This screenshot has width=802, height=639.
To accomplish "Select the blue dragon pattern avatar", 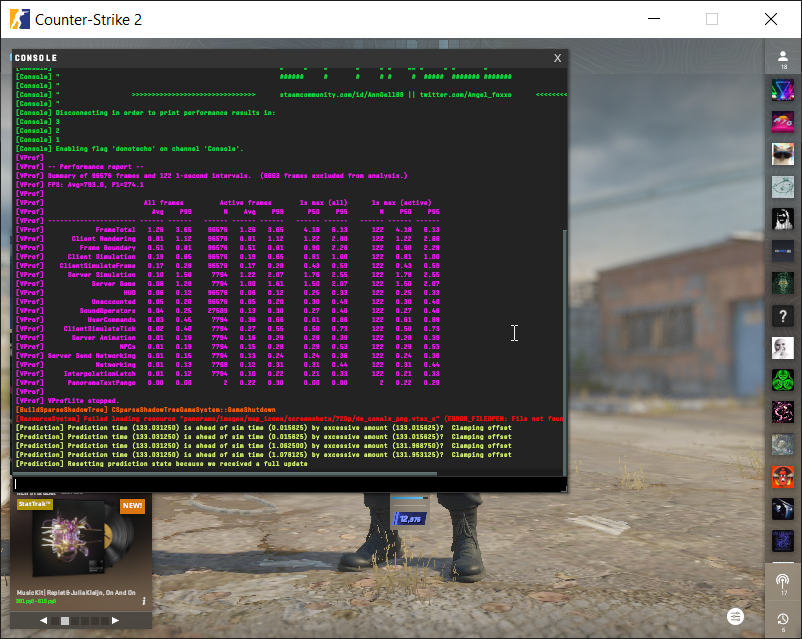I will tap(783, 542).
